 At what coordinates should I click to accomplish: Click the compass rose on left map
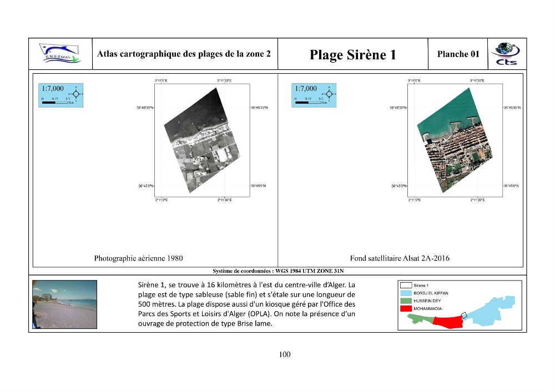pos(76,94)
